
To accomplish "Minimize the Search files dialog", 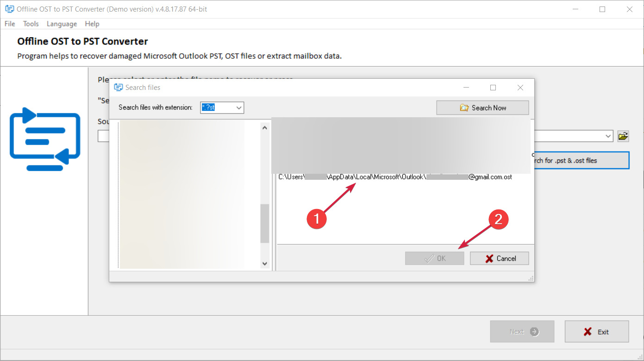I will pyautogui.click(x=466, y=88).
